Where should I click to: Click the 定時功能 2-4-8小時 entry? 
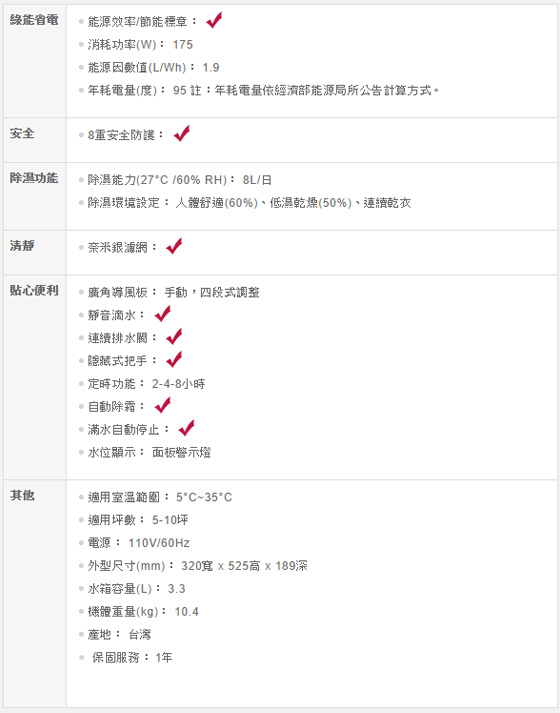coord(146,384)
